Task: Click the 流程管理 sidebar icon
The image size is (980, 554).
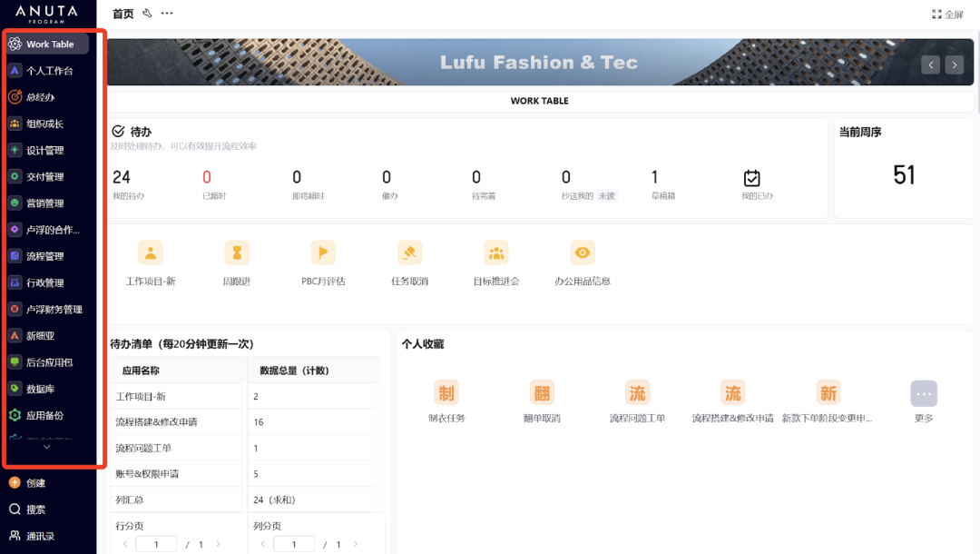Action: (x=15, y=256)
